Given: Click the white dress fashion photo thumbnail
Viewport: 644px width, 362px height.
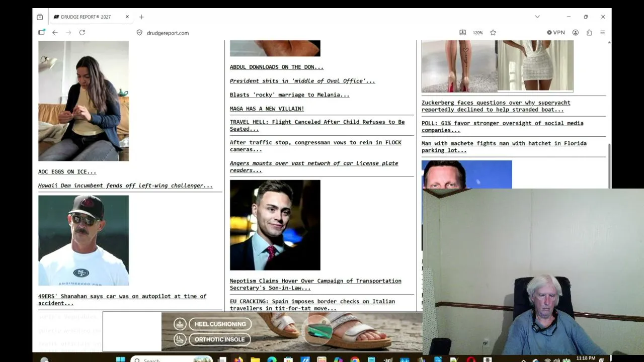Looking at the screenshot, I should coord(535,66).
